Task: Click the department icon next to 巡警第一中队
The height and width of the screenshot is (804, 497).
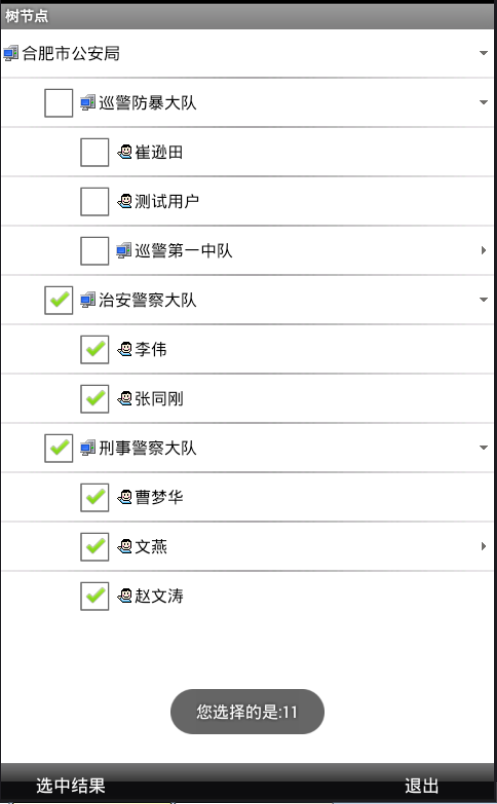Action: 124,251
